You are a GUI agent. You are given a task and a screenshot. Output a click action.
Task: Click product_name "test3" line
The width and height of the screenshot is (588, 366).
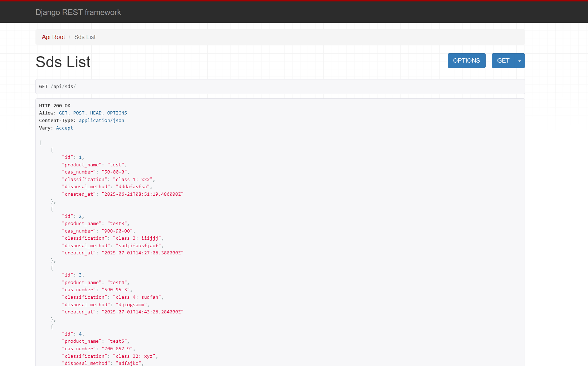tap(96, 224)
